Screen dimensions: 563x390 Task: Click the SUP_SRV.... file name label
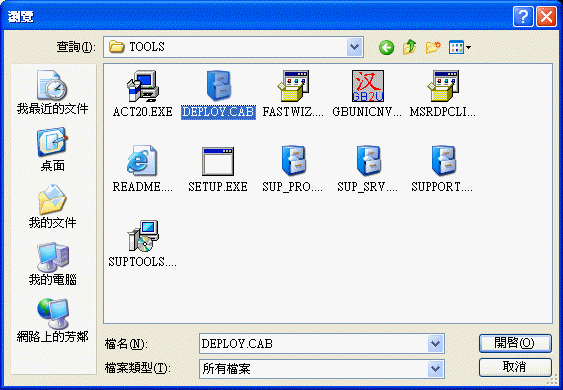(367, 187)
